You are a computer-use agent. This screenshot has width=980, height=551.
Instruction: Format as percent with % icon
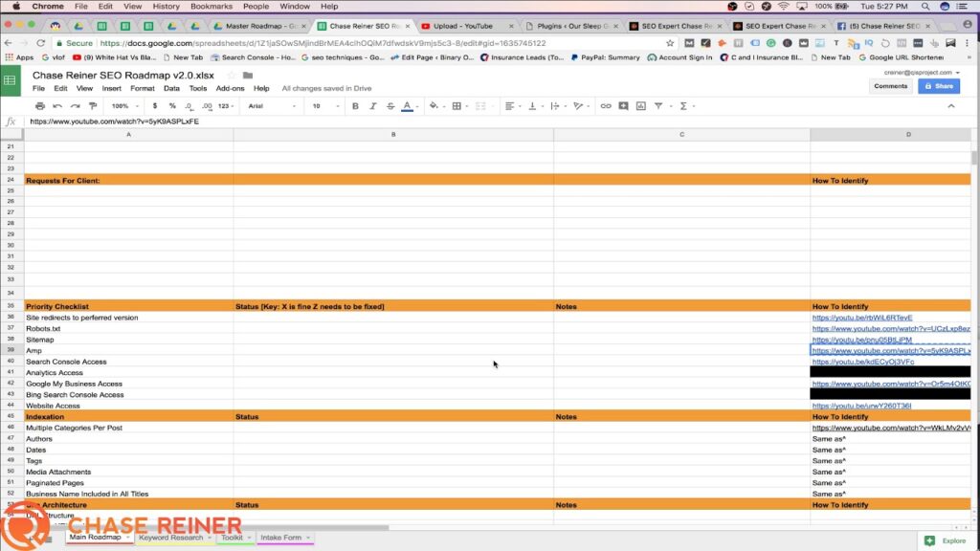(x=172, y=106)
